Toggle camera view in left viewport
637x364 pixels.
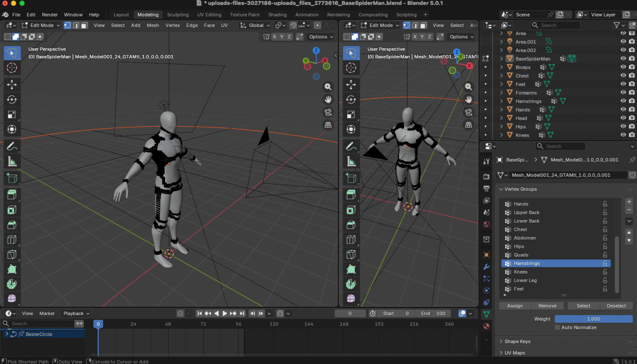(x=328, y=112)
